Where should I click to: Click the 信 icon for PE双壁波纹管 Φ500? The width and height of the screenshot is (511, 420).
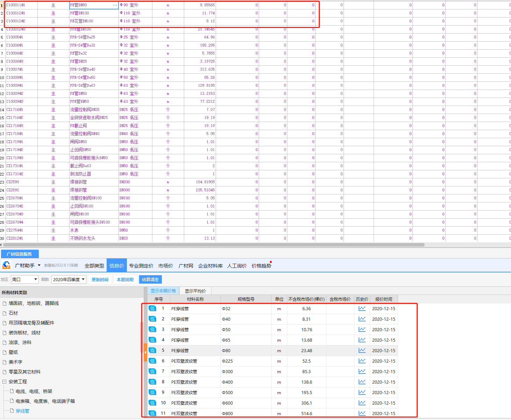click(x=152, y=392)
